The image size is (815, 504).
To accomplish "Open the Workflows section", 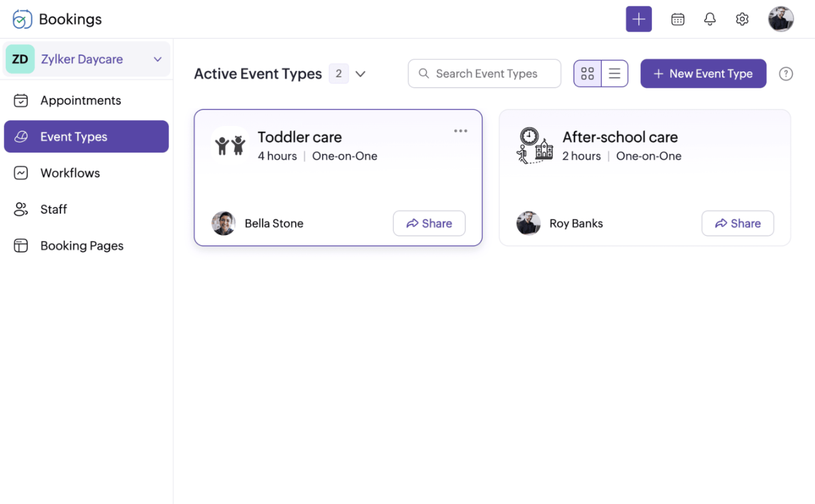I will (x=86, y=173).
